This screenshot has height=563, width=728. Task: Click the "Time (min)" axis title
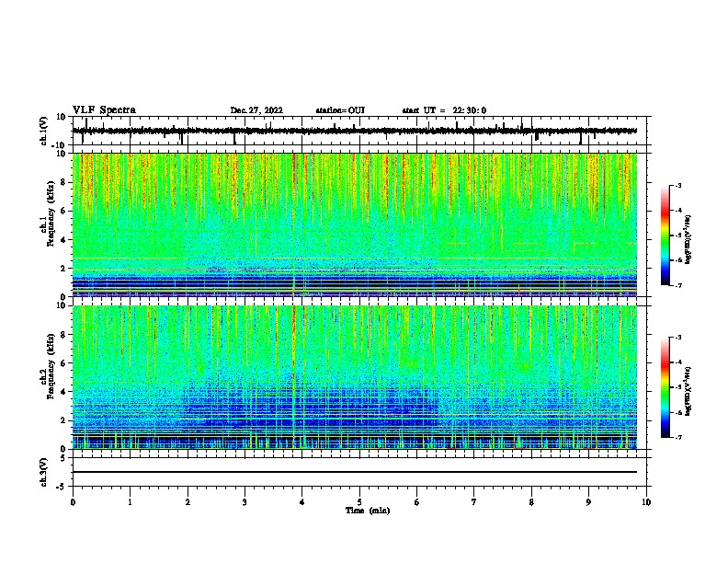368,511
